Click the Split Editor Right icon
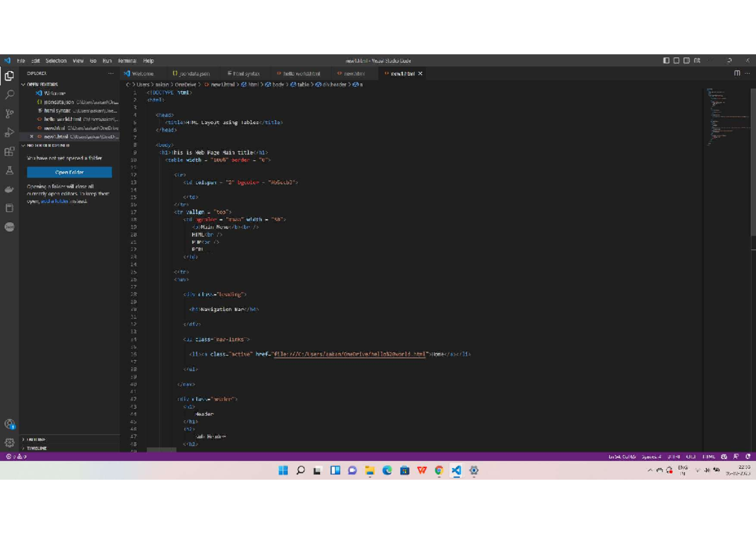 tap(737, 74)
